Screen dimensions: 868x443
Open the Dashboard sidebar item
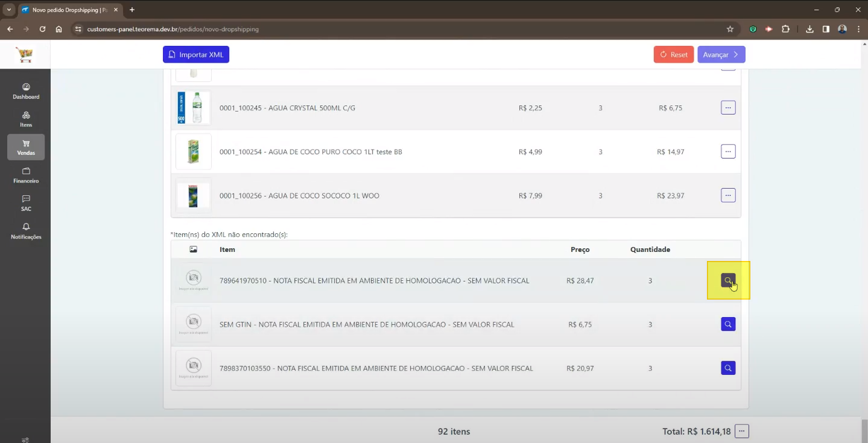pyautogui.click(x=26, y=92)
